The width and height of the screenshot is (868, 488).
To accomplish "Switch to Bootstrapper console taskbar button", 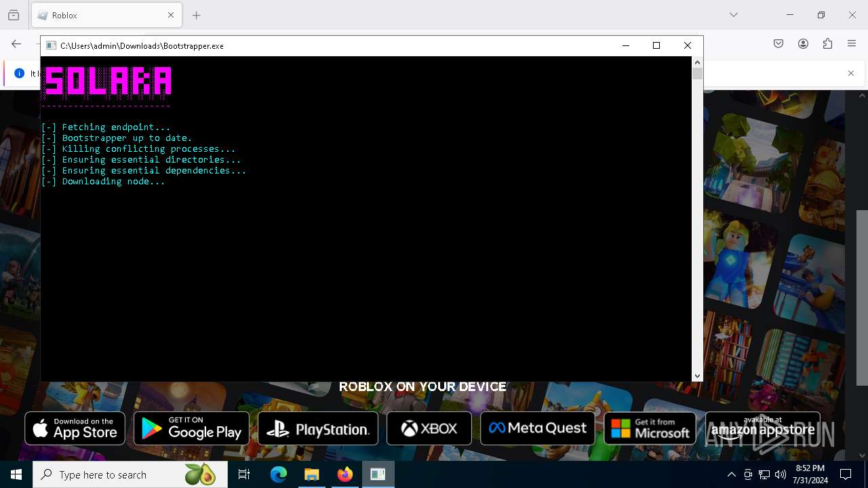I will click(x=378, y=474).
